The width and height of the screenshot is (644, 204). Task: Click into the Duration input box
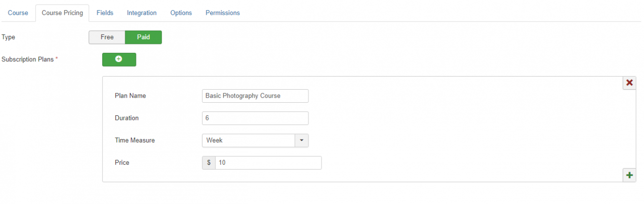point(255,118)
